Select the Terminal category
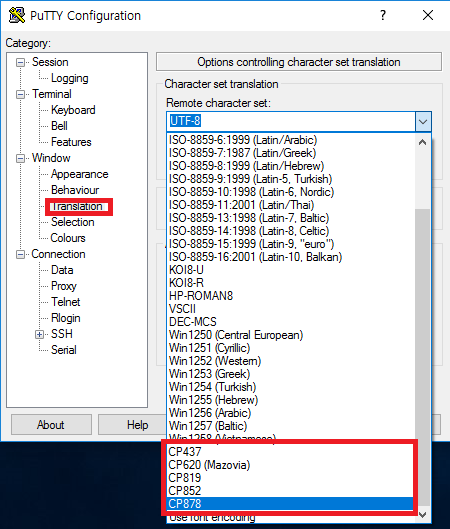This screenshot has width=450, height=529. click(52, 94)
